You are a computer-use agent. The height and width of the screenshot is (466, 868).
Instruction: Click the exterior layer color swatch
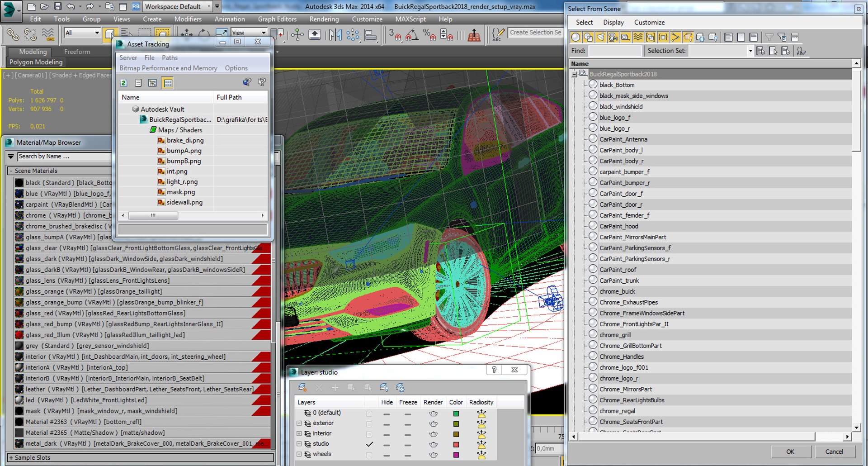coord(456,424)
